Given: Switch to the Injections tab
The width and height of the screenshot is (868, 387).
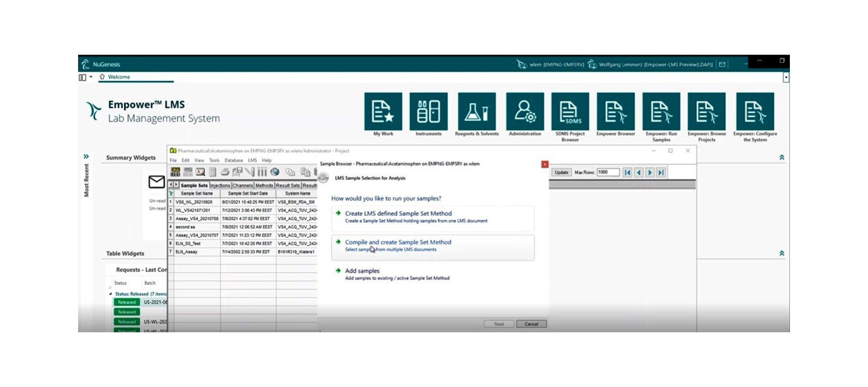Looking at the screenshot, I should (220, 185).
